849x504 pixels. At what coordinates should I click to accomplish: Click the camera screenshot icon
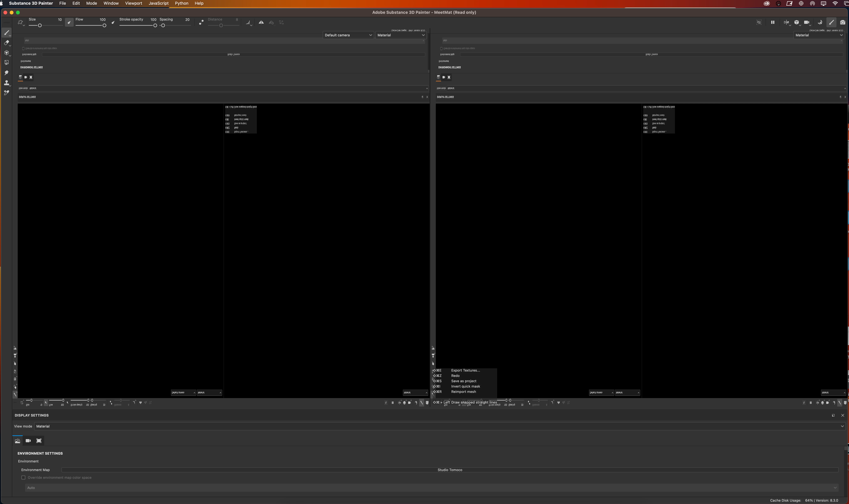pos(843,22)
